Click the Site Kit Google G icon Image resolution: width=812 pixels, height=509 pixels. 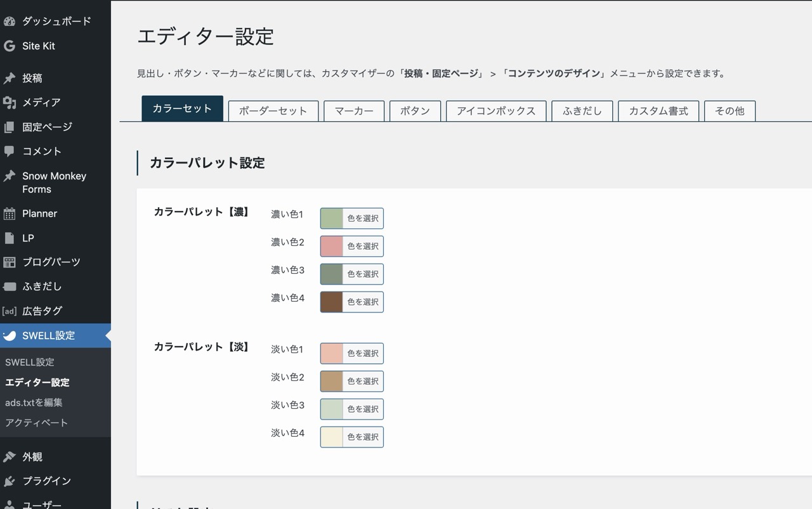(x=10, y=46)
